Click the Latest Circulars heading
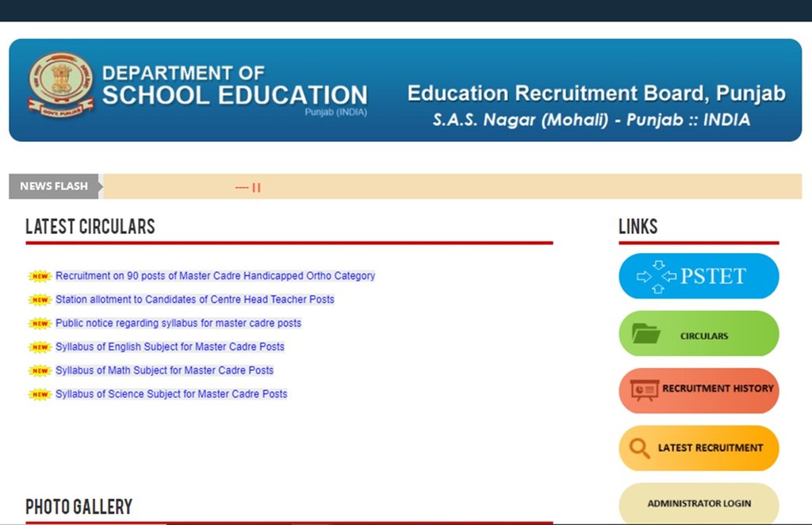 coord(90,227)
